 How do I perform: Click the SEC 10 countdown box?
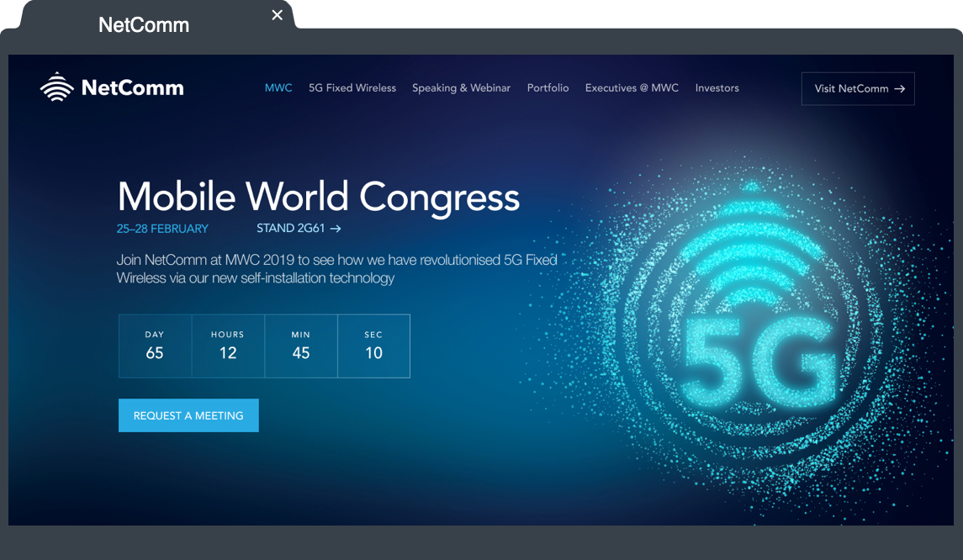coord(374,346)
